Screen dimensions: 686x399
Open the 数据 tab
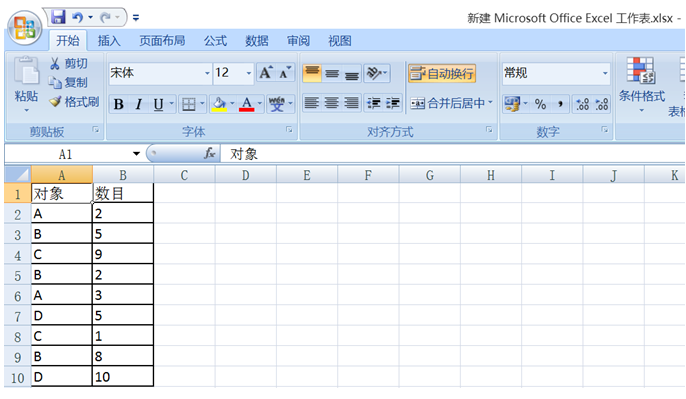point(257,41)
